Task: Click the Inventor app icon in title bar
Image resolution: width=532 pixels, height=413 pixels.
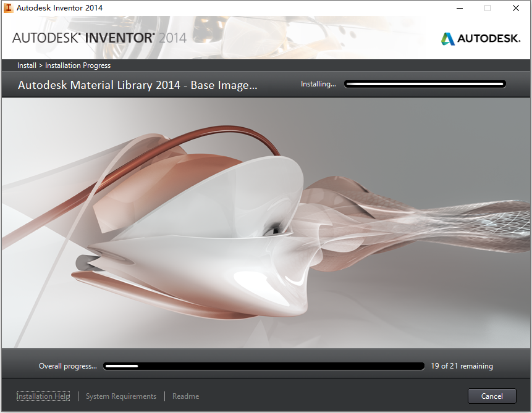Action: pos(8,8)
